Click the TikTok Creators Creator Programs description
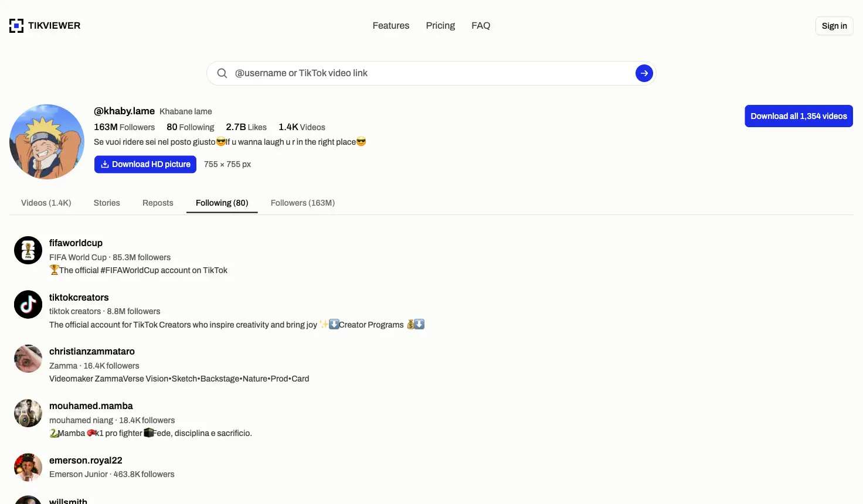The image size is (863, 504). [237, 325]
